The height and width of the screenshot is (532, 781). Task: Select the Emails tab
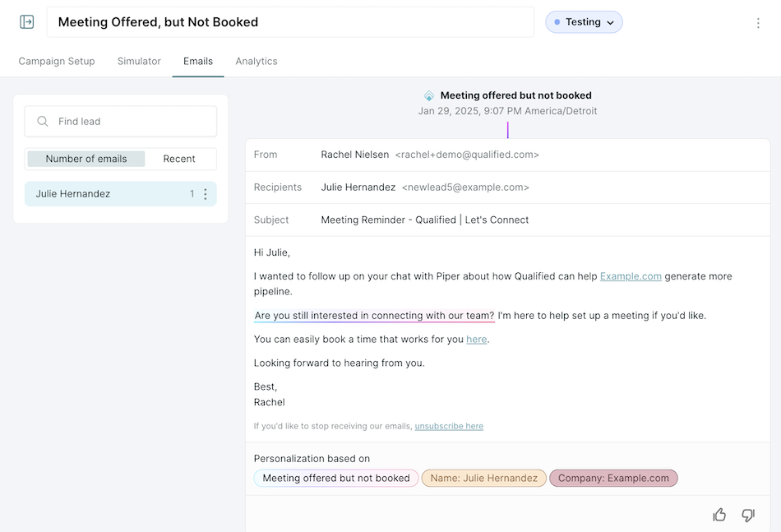(x=198, y=62)
